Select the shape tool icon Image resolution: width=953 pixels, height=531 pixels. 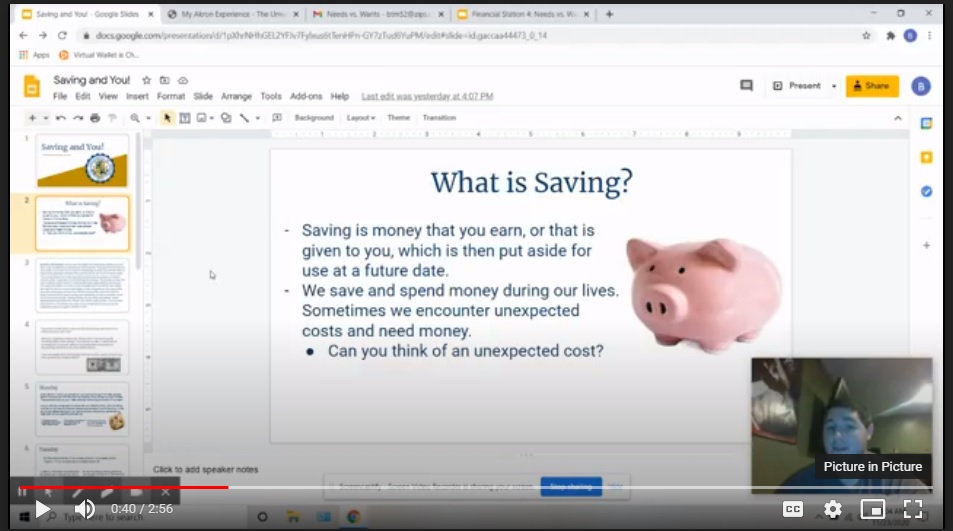click(x=226, y=118)
